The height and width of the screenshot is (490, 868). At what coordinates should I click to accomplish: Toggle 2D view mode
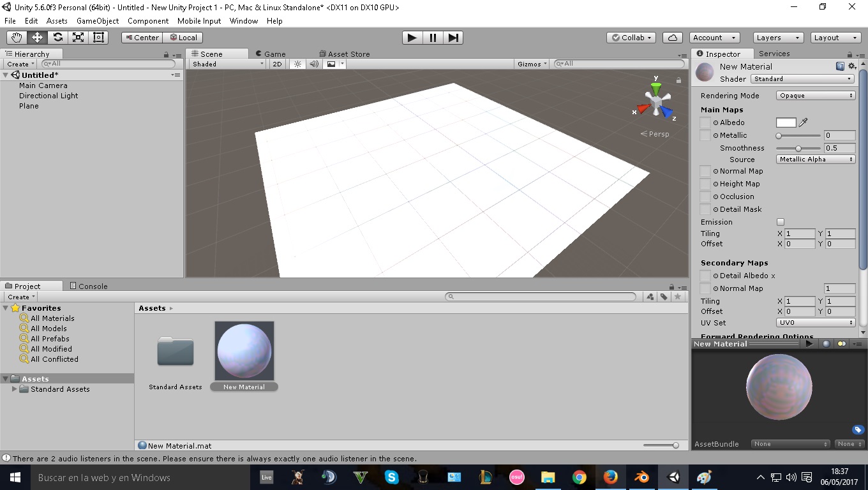coord(277,64)
